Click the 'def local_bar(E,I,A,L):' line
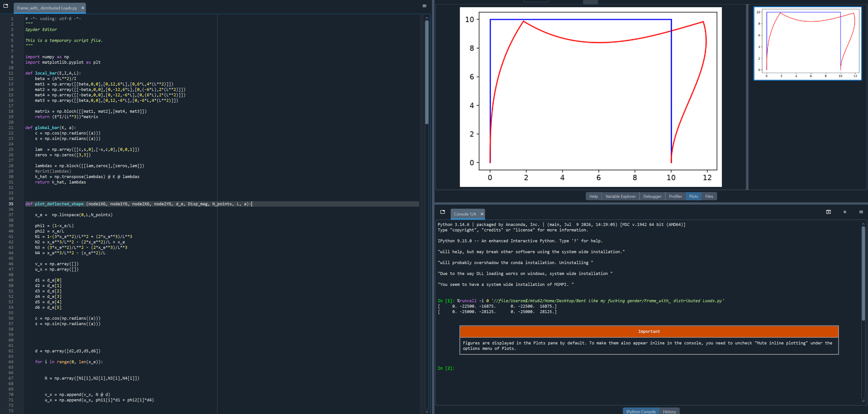This screenshot has height=414, width=868. point(53,73)
